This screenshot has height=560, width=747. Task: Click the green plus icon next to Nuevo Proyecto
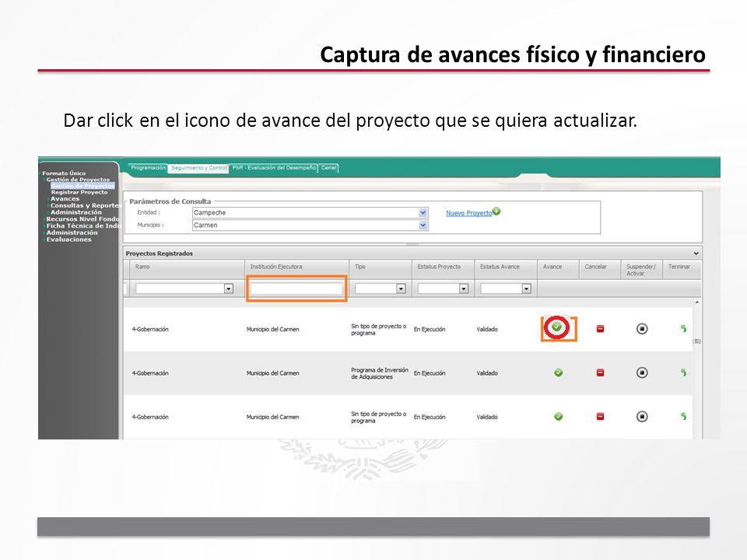(496, 211)
